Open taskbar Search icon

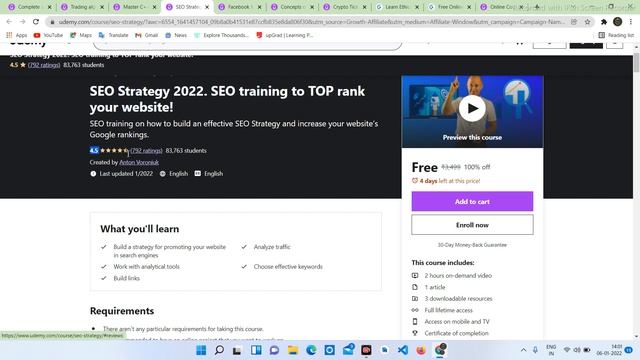coord(219,350)
